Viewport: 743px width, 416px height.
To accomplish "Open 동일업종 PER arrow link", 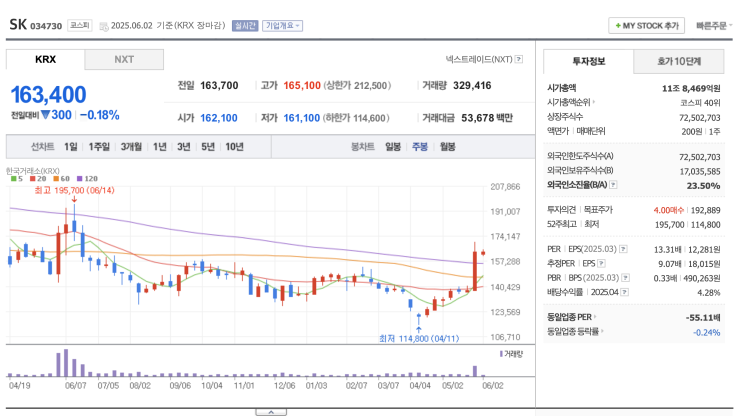I will pyautogui.click(x=572, y=317).
